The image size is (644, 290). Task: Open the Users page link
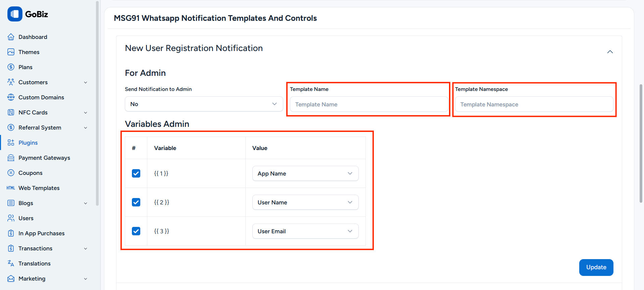(26, 218)
